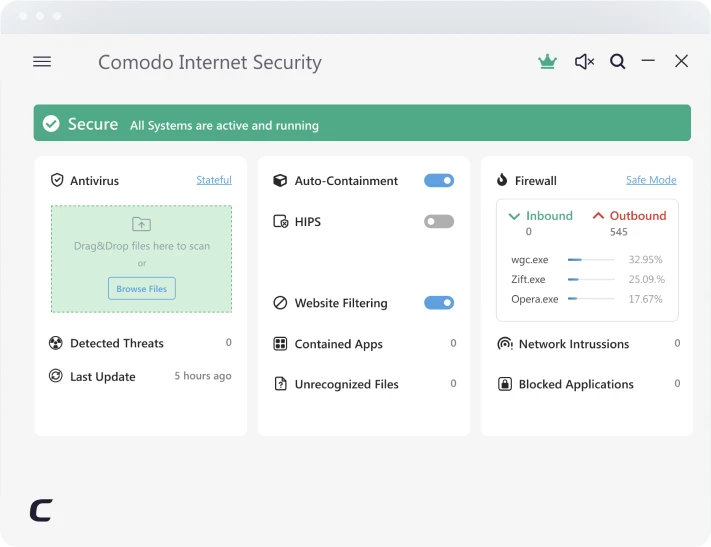Click the upload folder icon in drop zone
The image size is (711, 547).
click(x=141, y=224)
